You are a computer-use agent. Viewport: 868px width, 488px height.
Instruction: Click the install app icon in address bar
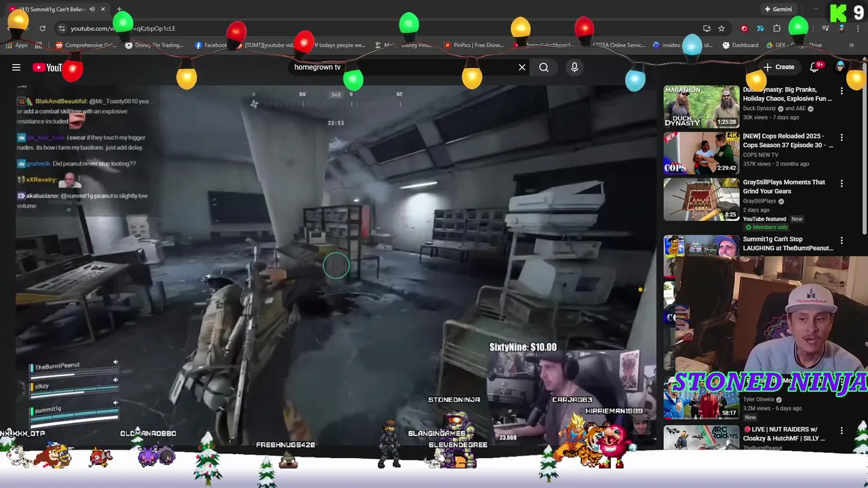707,28
